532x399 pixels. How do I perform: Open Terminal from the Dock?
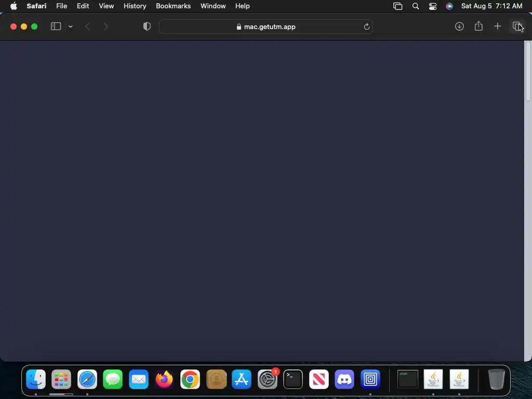tap(293, 379)
